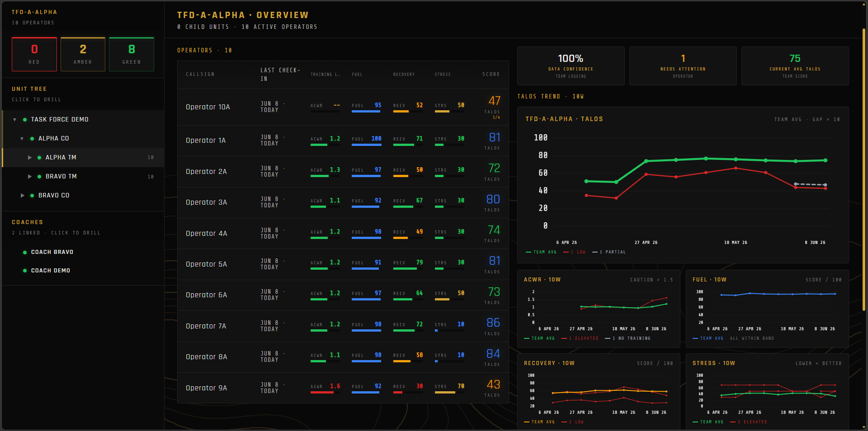Open Bravo TM unit row

click(x=83, y=177)
